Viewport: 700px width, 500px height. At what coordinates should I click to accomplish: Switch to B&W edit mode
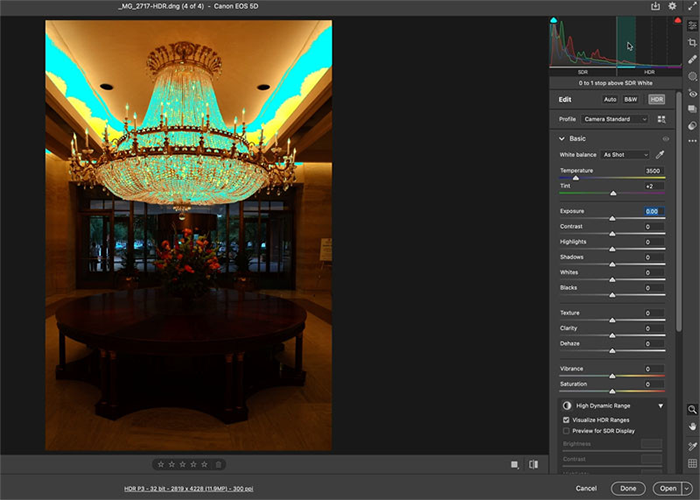pyautogui.click(x=631, y=100)
